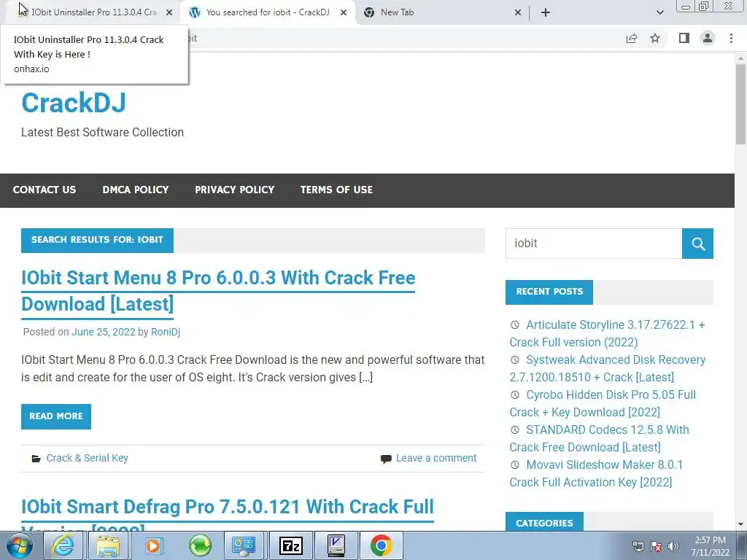Open the computer checklist taskbar icon

(x=336, y=545)
